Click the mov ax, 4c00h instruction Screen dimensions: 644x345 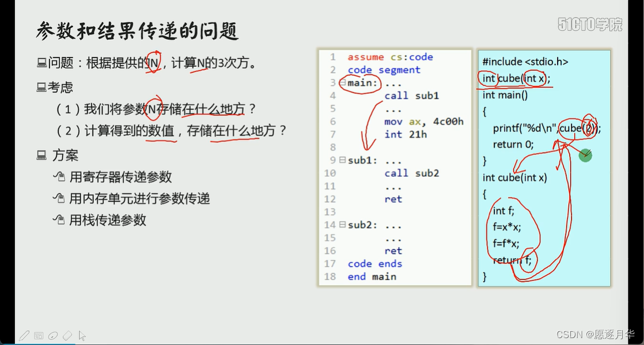click(425, 122)
